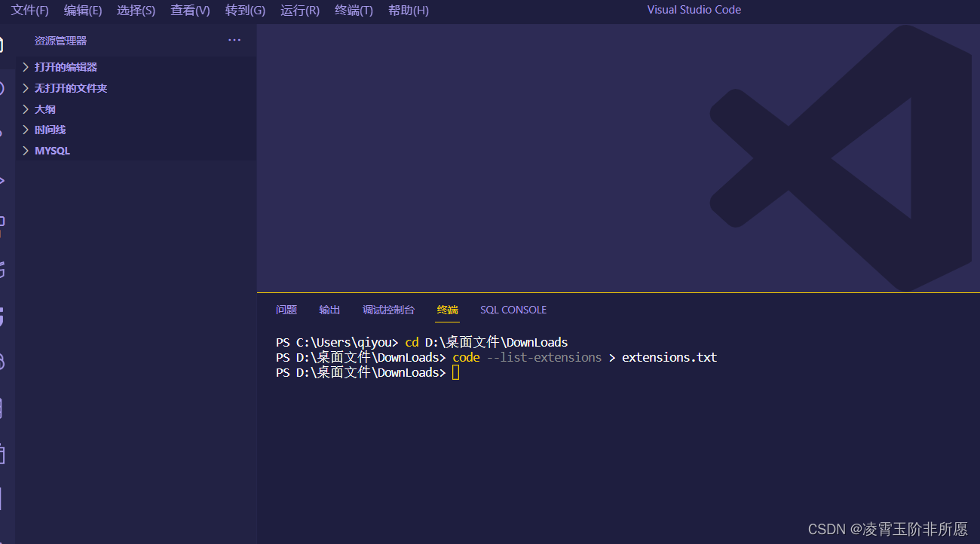Select the 终端 panel tab
Screen dimensions: 980x544
(447, 310)
